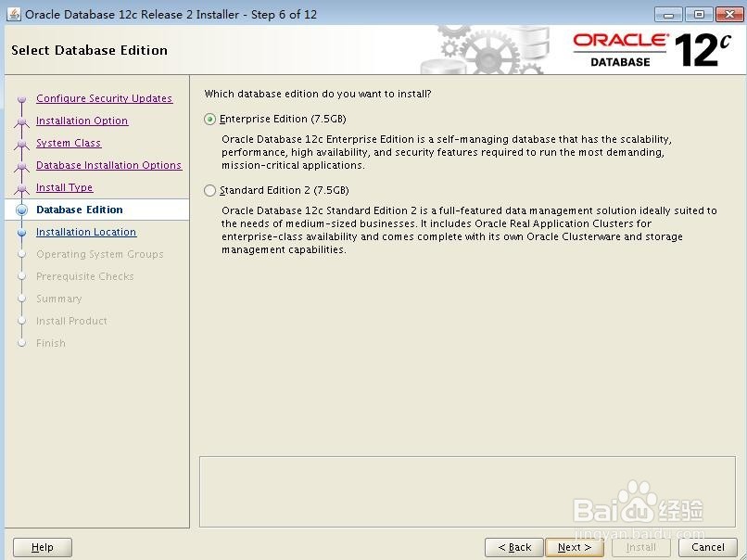Screen dimensions: 747x560
Task: Maximize the installer window
Action: click(699, 15)
